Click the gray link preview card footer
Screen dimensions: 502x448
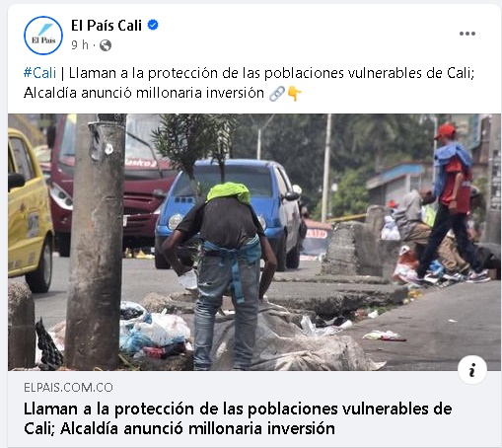(254, 409)
